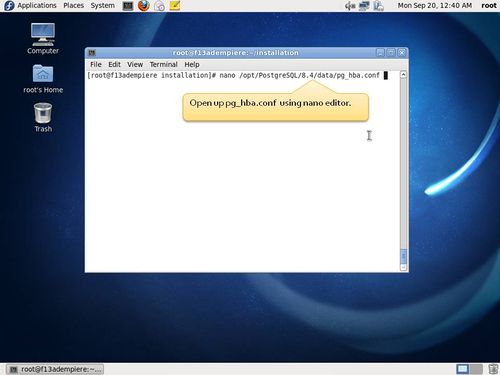Screen dimensions: 500x375
Task: Open the Fedora Applications menu icon
Action: [x=9, y=5]
